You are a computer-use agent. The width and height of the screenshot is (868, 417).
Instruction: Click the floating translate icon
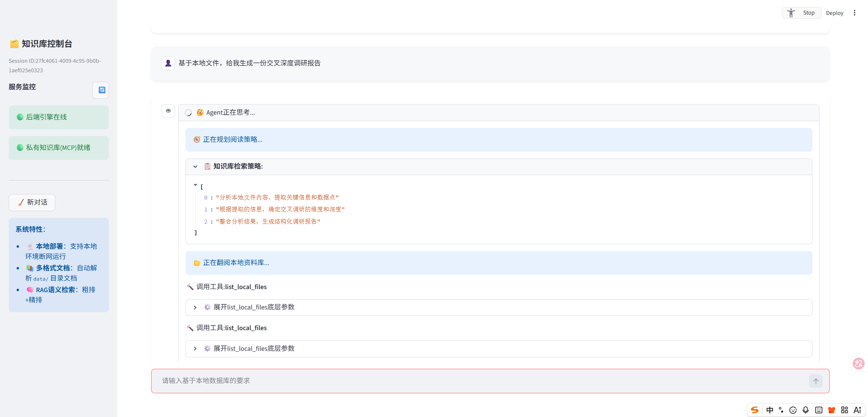click(x=859, y=364)
